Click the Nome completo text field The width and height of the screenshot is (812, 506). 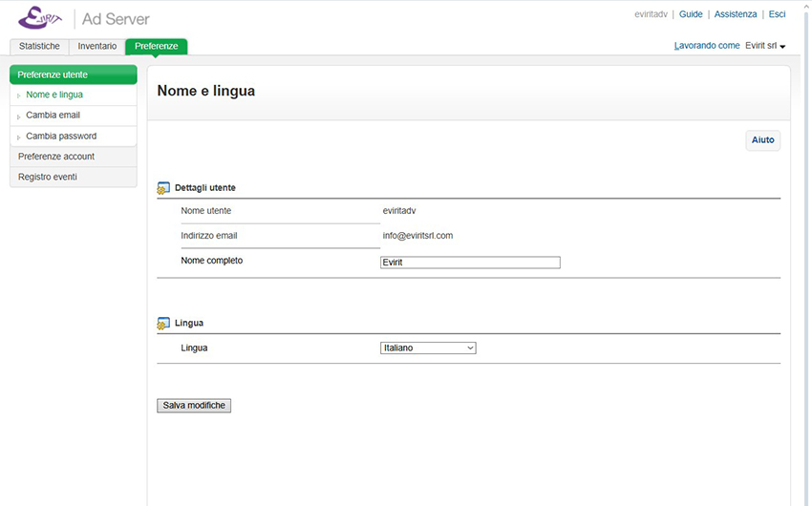[470, 263]
